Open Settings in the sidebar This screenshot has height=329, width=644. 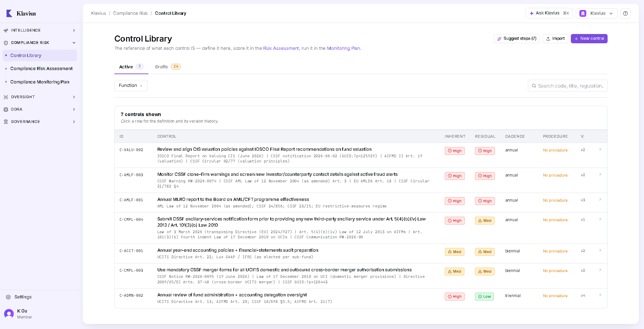tap(23, 297)
